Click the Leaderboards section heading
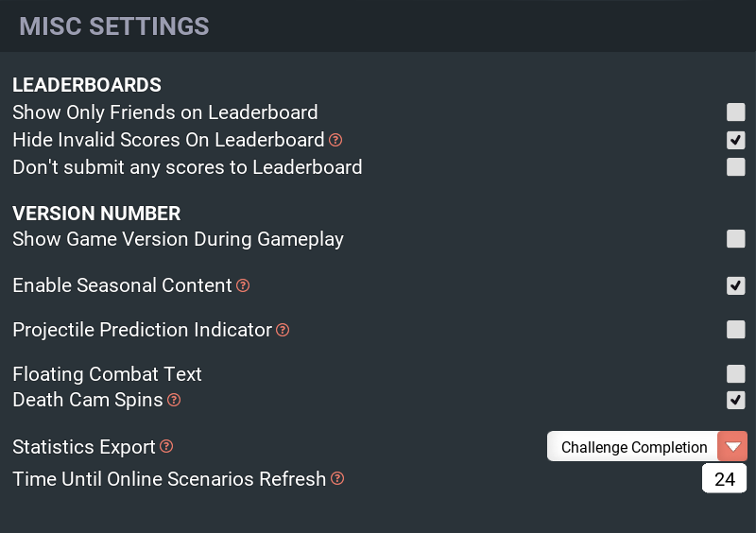 [87, 85]
